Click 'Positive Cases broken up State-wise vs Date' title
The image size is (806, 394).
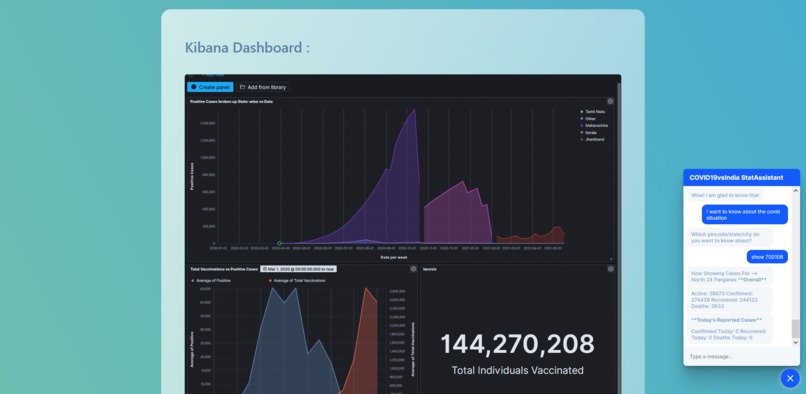tap(231, 102)
